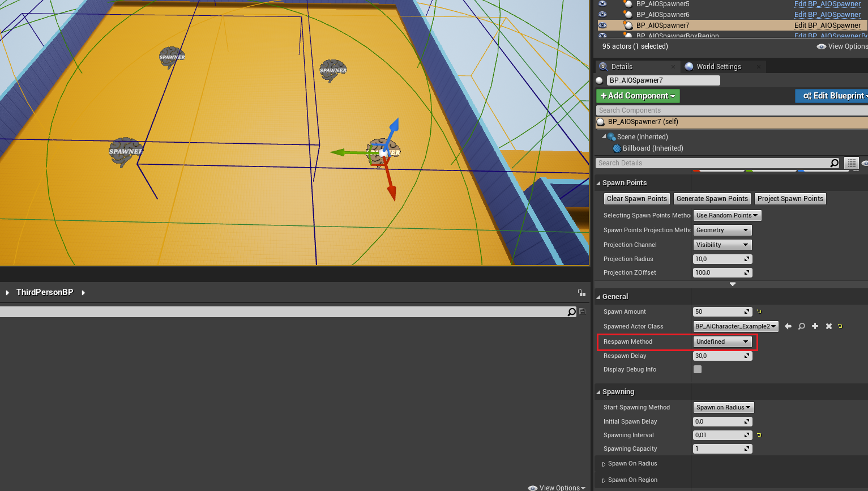This screenshot has height=491, width=868.
Task: Click the Search Details input field
Action: tap(712, 163)
